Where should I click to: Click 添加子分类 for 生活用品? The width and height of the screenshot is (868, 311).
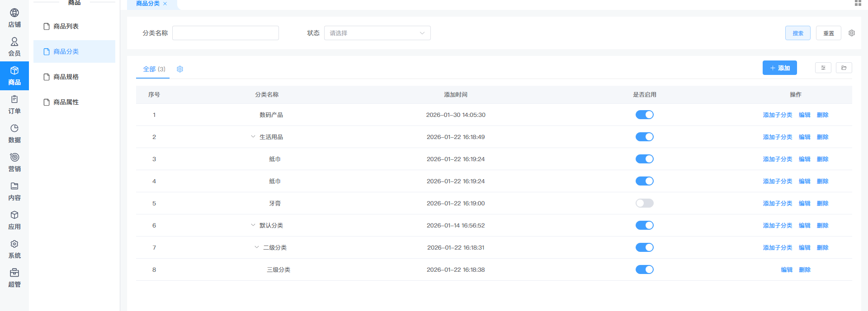[x=778, y=137]
